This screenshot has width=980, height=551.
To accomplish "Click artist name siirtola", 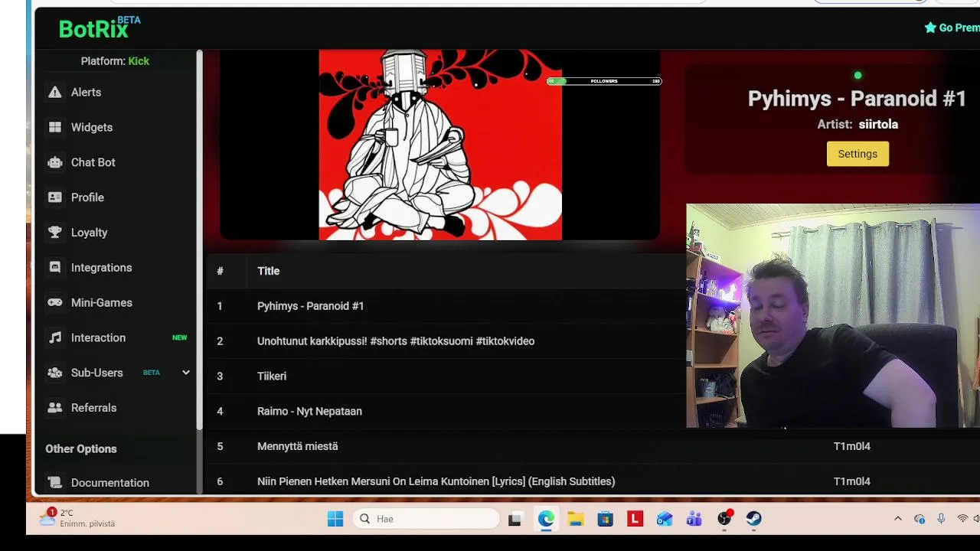I will (878, 124).
